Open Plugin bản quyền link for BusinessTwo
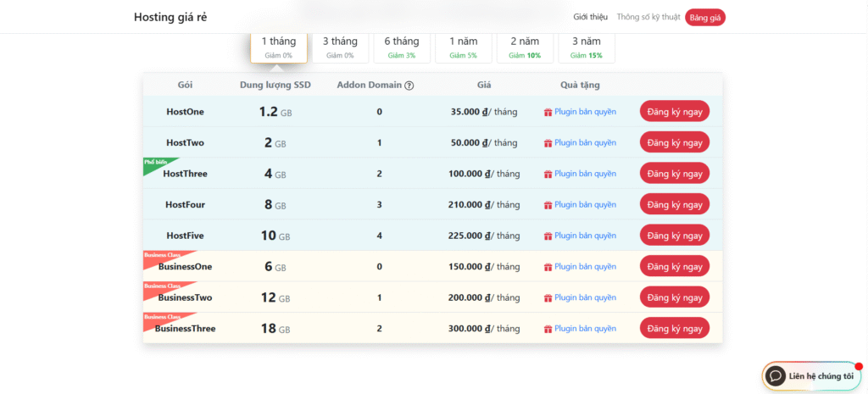Viewport: 868px width, 394px height. pyautogui.click(x=585, y=297)
